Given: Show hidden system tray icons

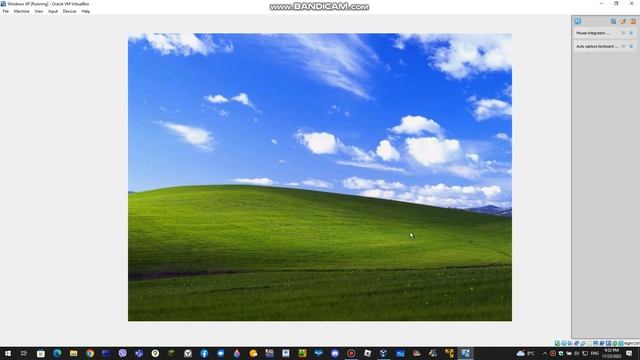Looking at the screenshot, I should 544,353.
